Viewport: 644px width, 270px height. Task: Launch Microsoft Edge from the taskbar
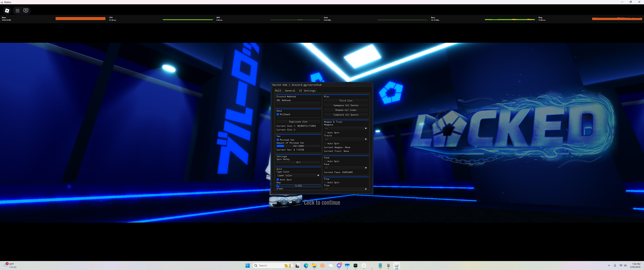coord(306,265)
